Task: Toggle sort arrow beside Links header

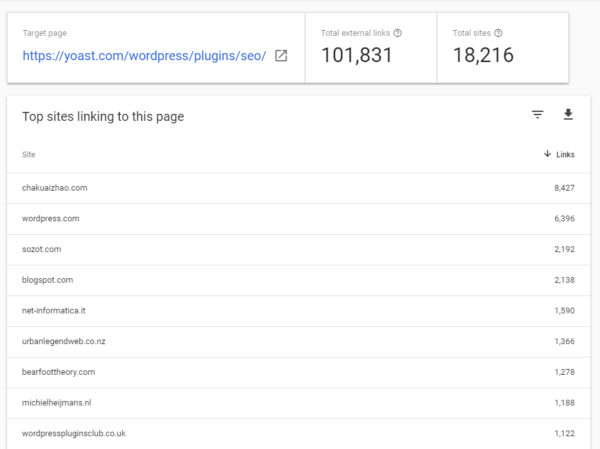Action: (x=548, y=154)
